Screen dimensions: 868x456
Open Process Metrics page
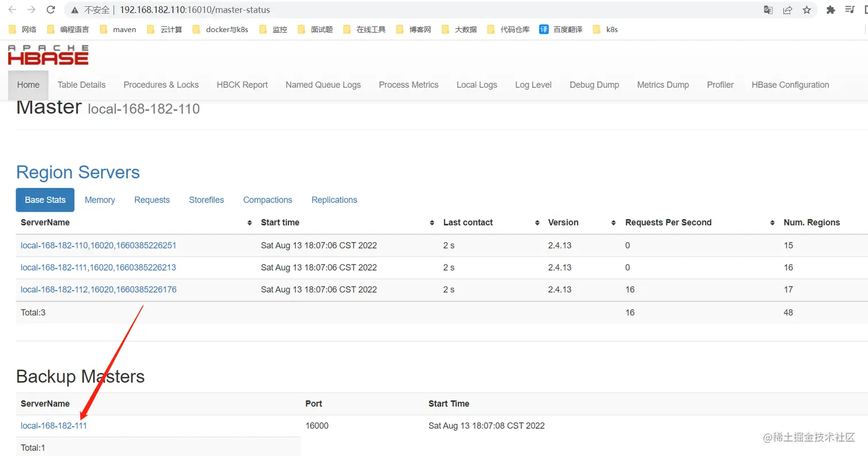coord(409,85)
